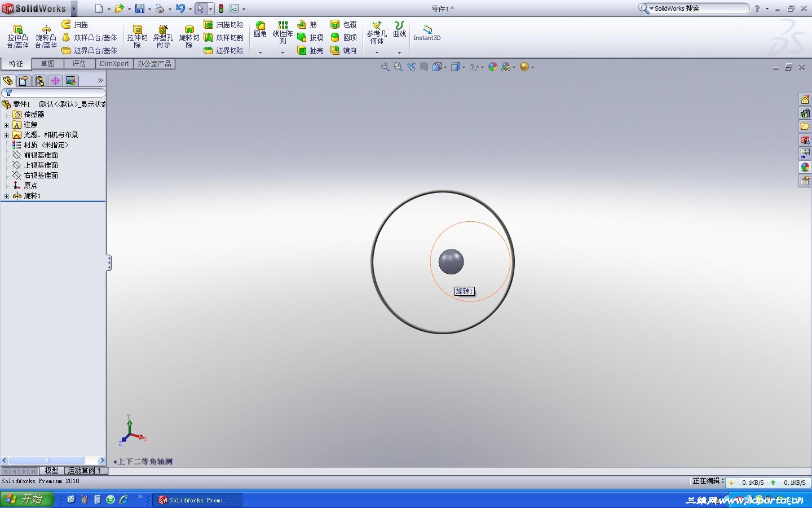Open the File Explorer task pane
The height and width of the screenshot is (508, 812).
coord(805,126)
